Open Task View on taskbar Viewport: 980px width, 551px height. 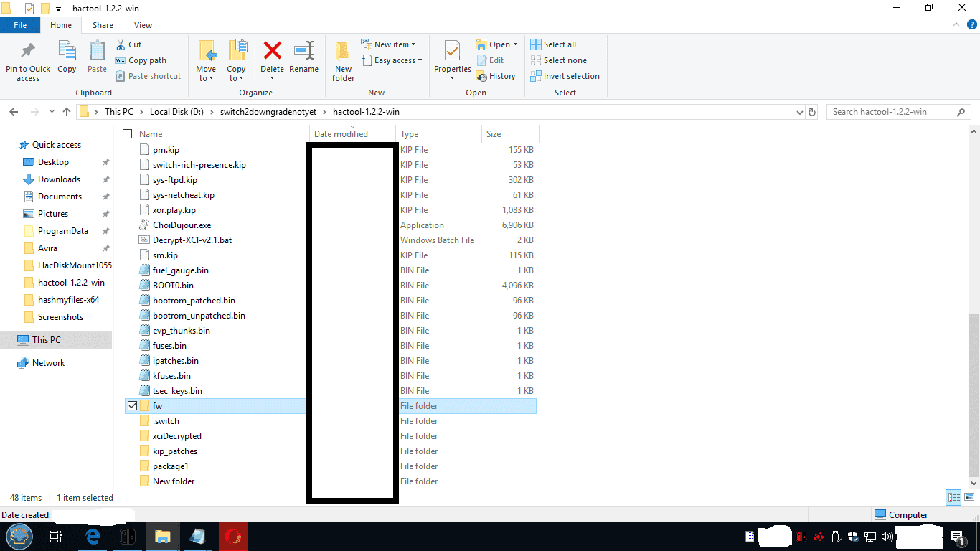pyautogui.click(x=56, y=536)
